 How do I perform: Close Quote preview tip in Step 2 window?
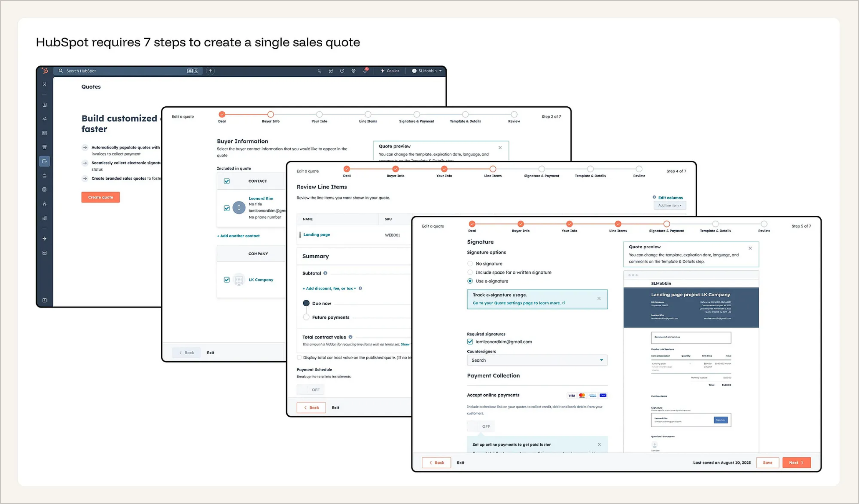coord(500,147)
